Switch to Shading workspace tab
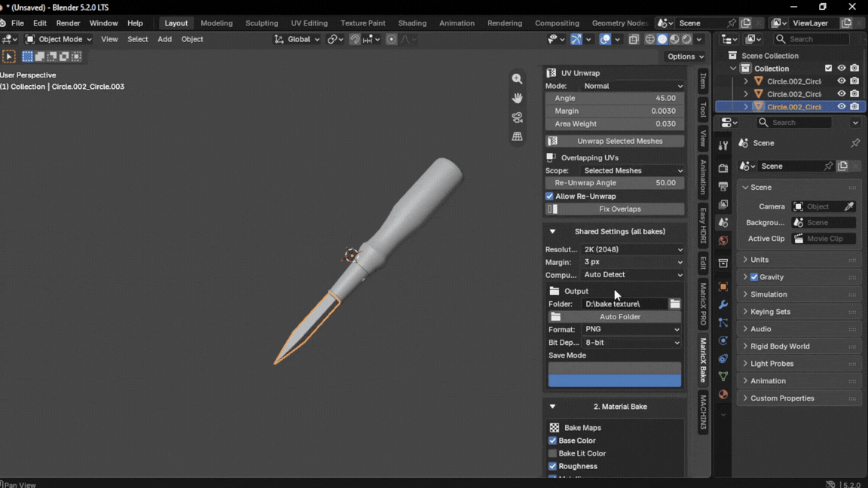 [x=412, y=23]
